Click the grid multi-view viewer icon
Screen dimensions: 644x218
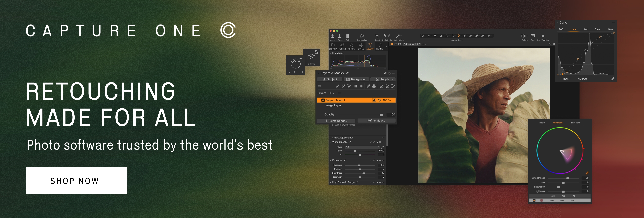tap(392, 44)
